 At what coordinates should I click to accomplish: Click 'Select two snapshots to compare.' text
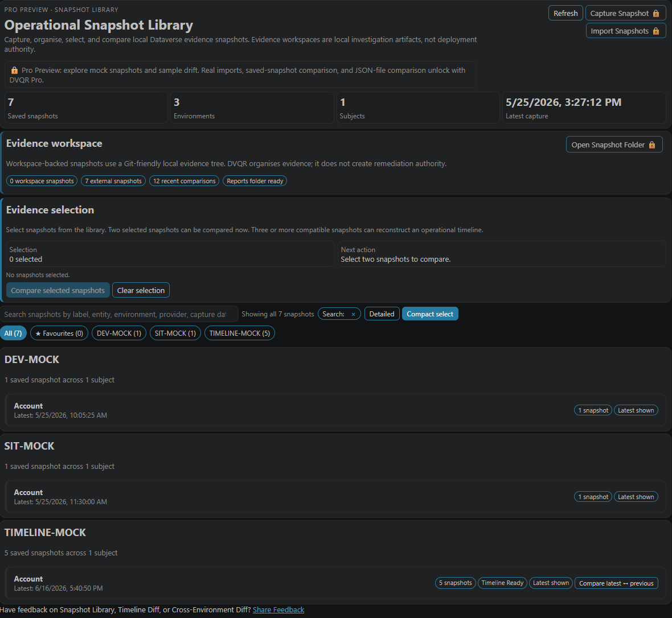[x=396, y=259]
